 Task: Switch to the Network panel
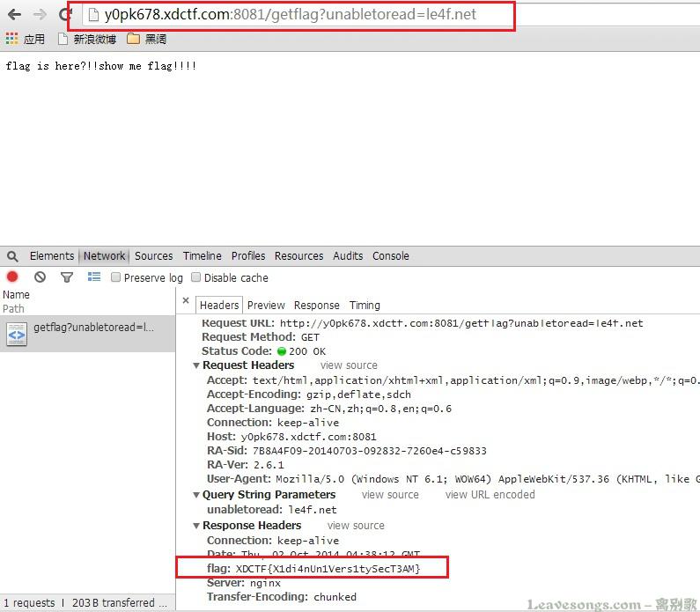(105, 255)
